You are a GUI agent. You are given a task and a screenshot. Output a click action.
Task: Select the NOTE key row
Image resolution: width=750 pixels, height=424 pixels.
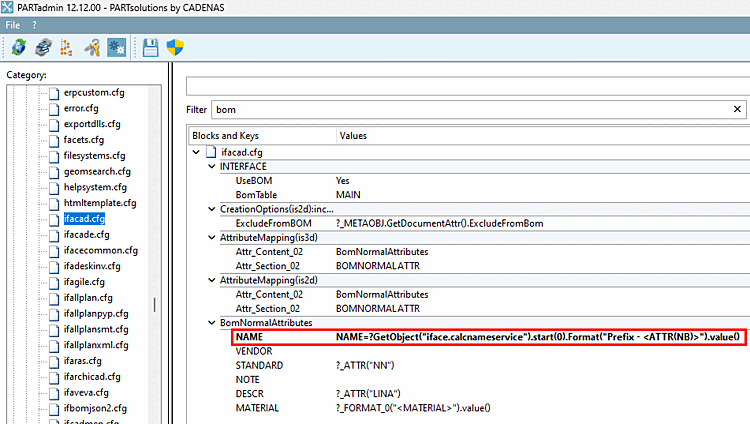[248, 379]
